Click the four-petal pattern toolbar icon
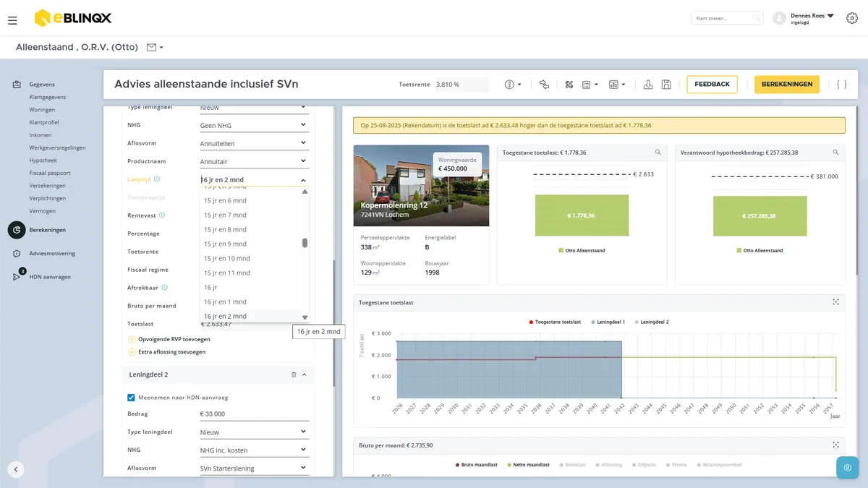868x488 pixels. (x=569, y=85)
